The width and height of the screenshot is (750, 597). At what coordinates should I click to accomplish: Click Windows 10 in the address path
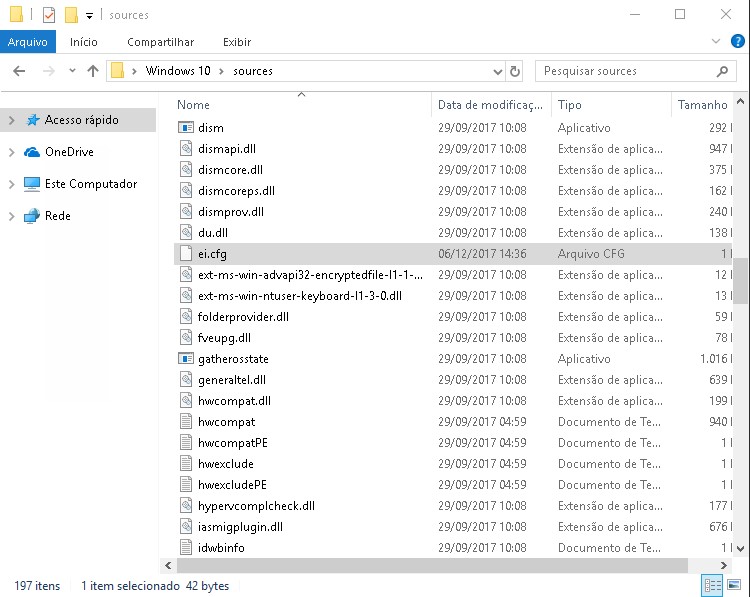coord(178,71)
